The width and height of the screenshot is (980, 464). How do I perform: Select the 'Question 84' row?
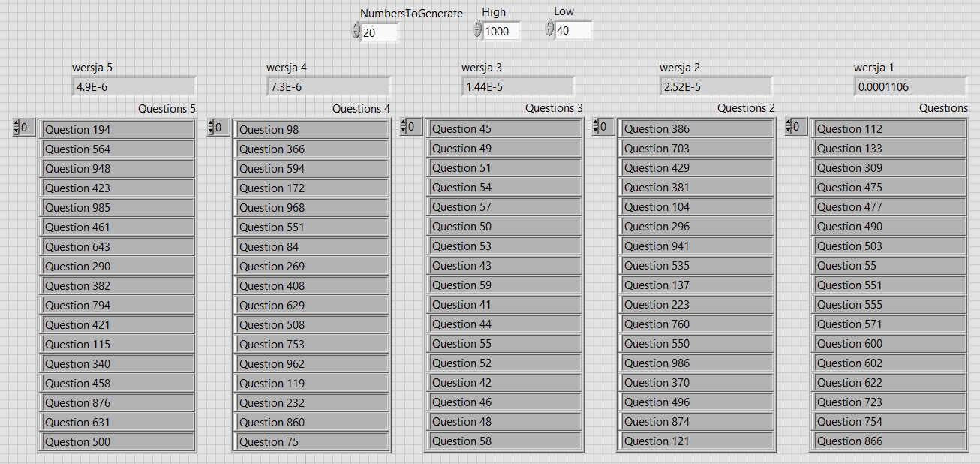[x=312, y=246]
